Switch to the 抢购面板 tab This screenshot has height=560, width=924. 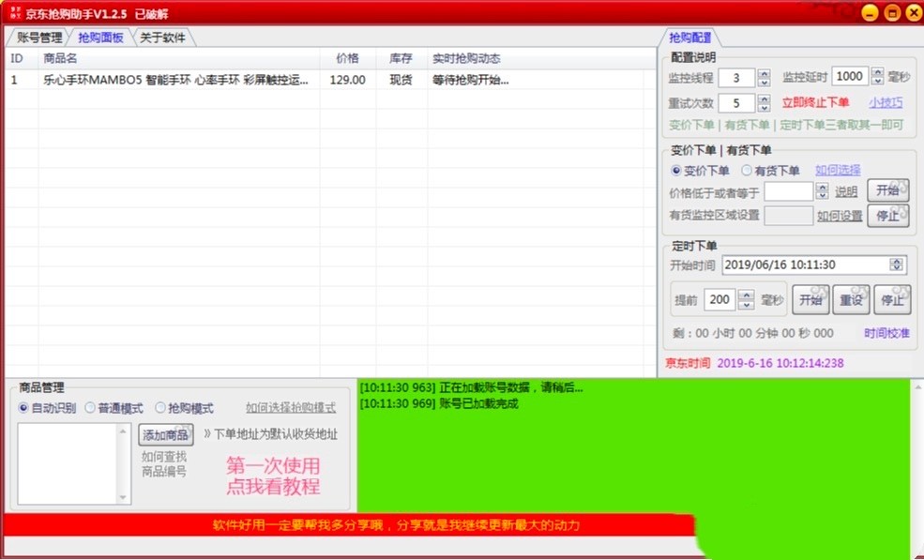click(100, 38)
